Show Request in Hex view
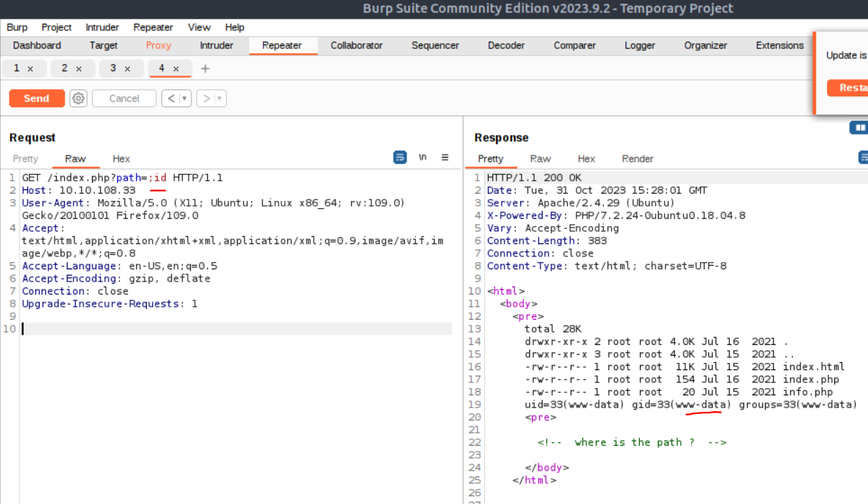The height and width of the screenshot is (504, 868). coord(122,158)
